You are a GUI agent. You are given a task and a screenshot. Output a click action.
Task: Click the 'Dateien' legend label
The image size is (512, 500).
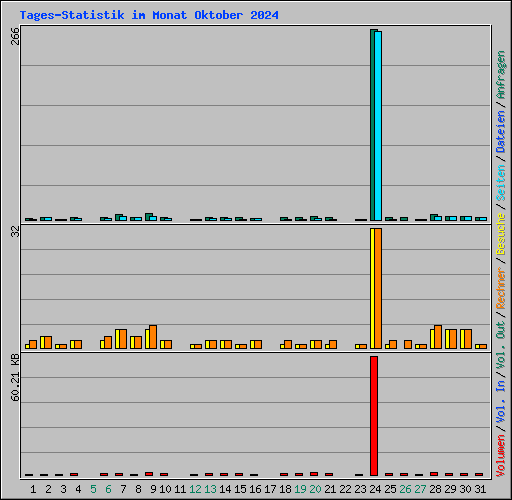click(500, 132)
